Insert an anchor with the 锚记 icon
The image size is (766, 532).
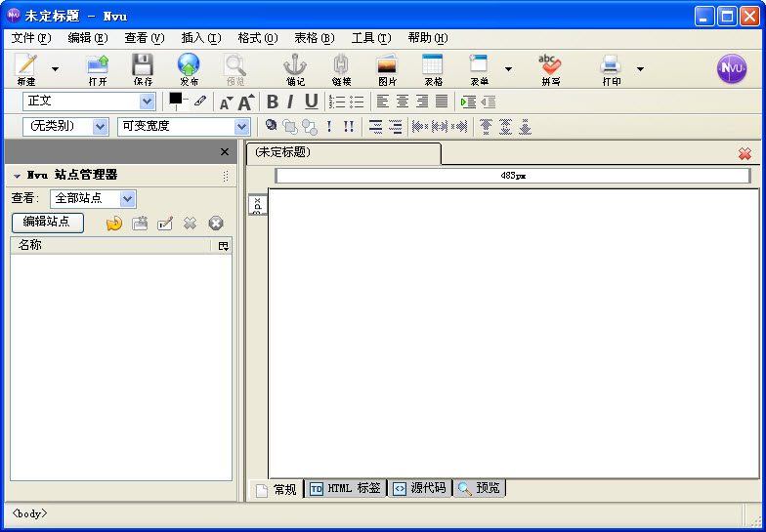(x=295, y=66)
